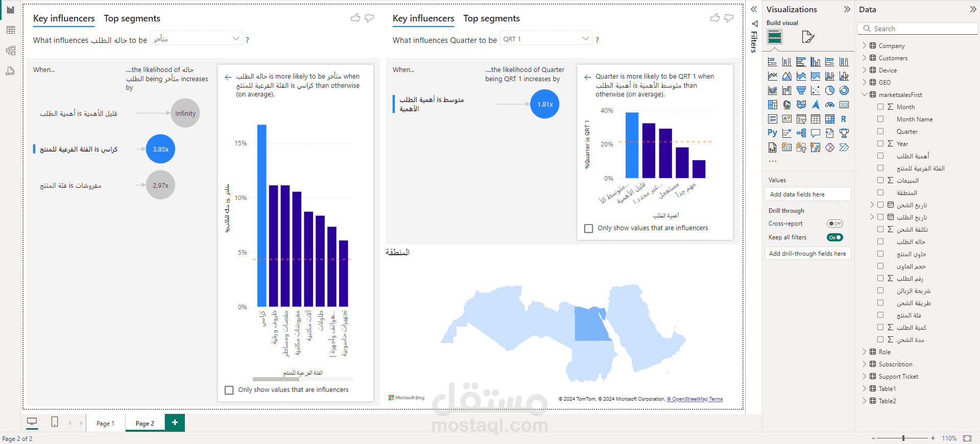Image resolution: width=980 pixels, height=444 pixels.
Task: Add a new report page
Action: (175, 423)
